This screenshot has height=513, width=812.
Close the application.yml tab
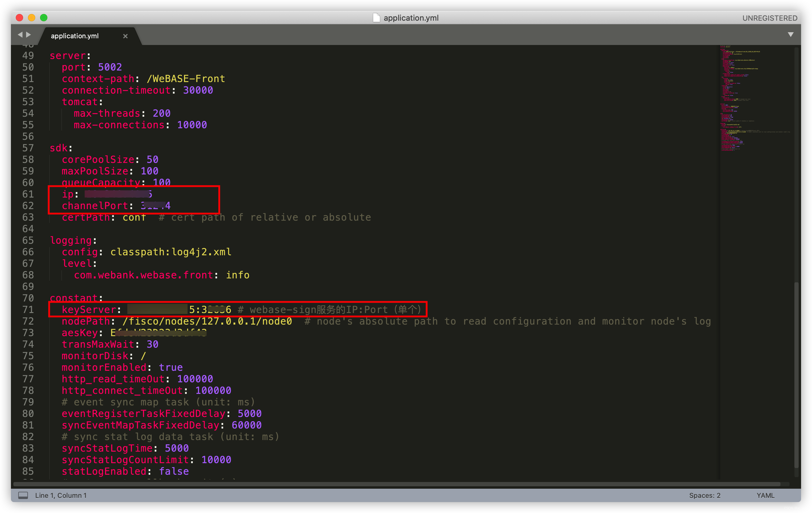click(125, 36)
